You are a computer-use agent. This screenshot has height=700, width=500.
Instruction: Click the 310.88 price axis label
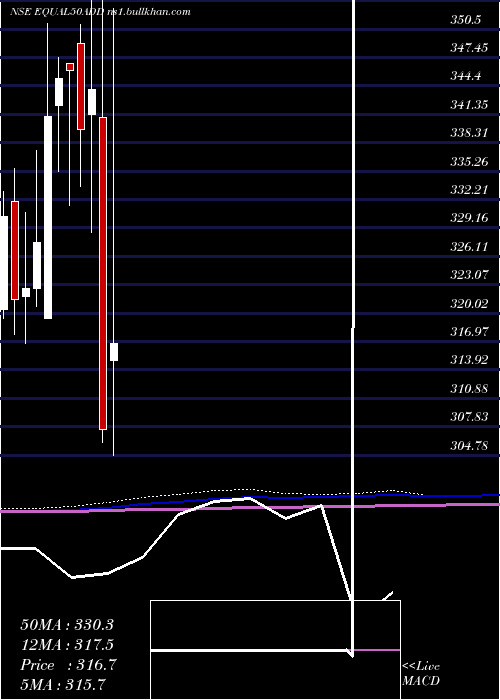coord(469,388)
